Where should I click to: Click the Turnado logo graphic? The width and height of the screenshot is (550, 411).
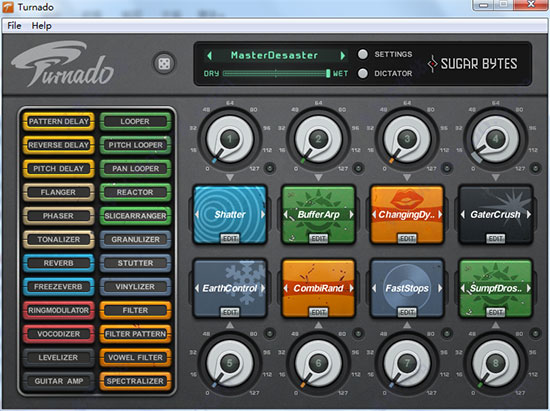pos(62,64)
